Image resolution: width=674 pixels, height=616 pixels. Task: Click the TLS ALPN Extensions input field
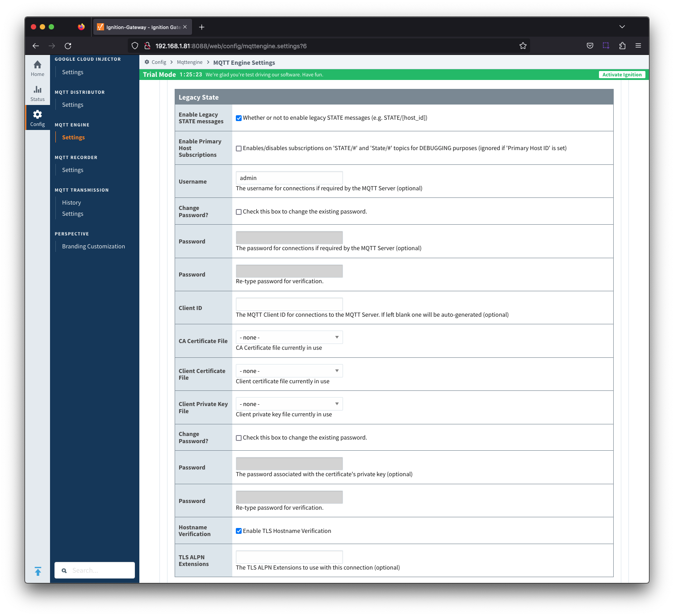click(x=289, y=557)
